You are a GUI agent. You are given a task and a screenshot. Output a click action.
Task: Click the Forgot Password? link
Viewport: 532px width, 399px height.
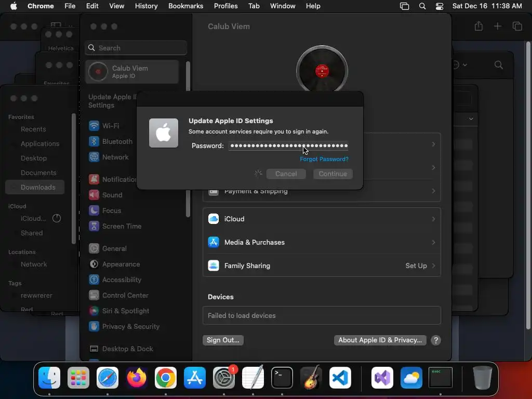point(324,159)
